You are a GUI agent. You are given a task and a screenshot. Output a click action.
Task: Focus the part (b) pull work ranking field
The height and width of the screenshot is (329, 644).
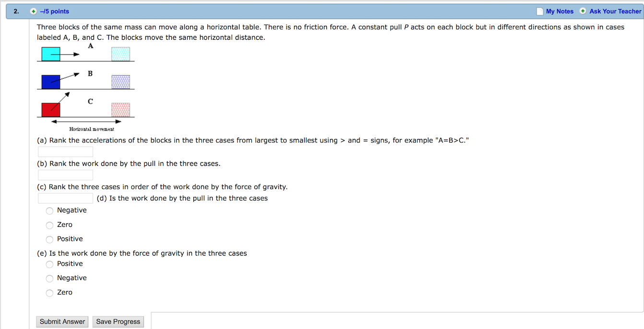coord(66,175)
